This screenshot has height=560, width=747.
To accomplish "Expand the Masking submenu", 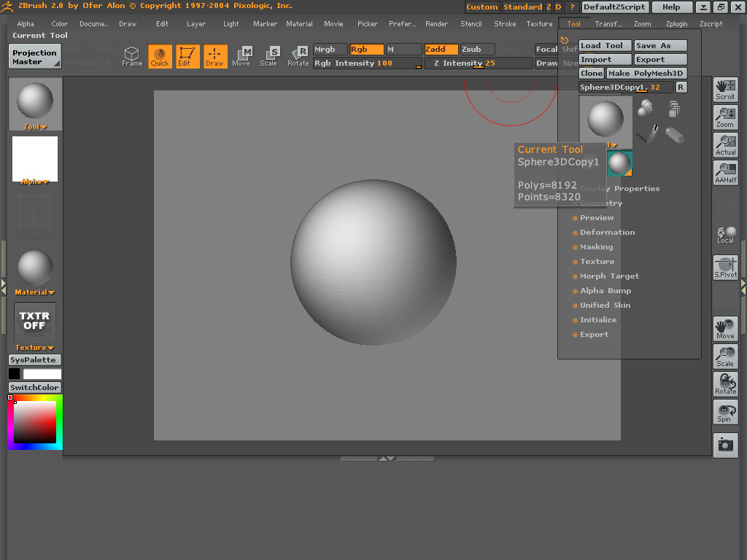I will tap(596, 247).
